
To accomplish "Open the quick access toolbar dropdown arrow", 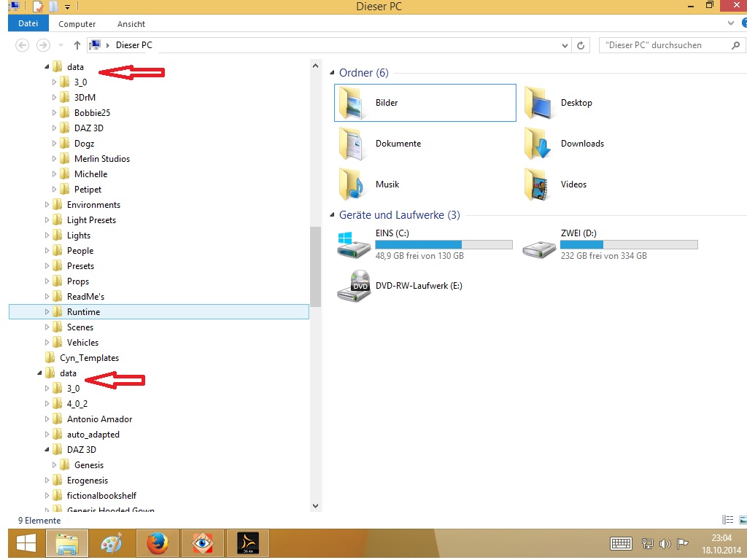I will (x=68, y=7).
